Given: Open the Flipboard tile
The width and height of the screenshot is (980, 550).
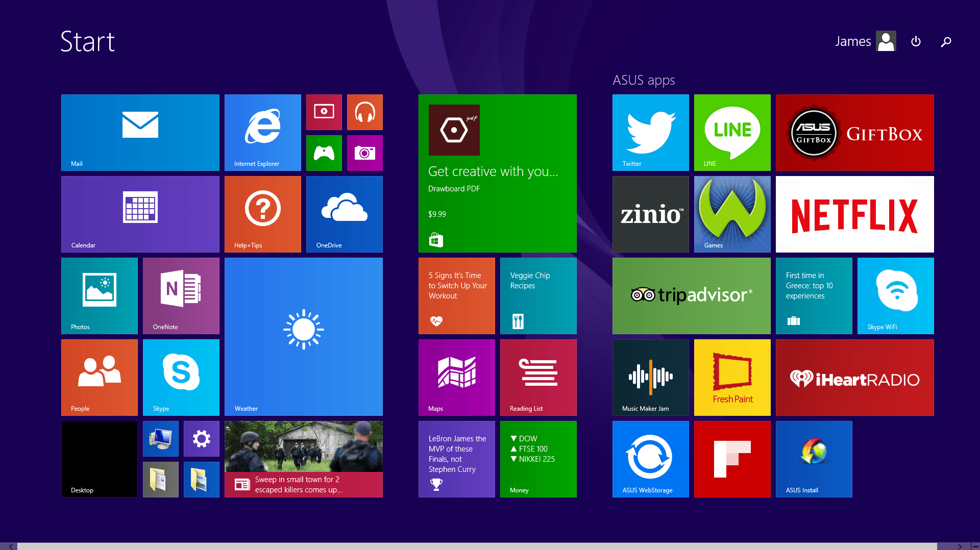Looking at the screenshot, I should (x=732, y=459).
